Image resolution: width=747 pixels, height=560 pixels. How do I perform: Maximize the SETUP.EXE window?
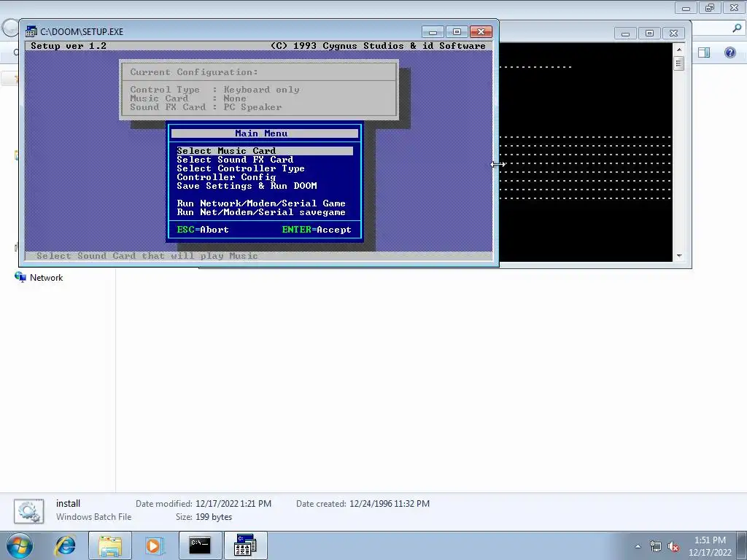(x=457, y=32)
